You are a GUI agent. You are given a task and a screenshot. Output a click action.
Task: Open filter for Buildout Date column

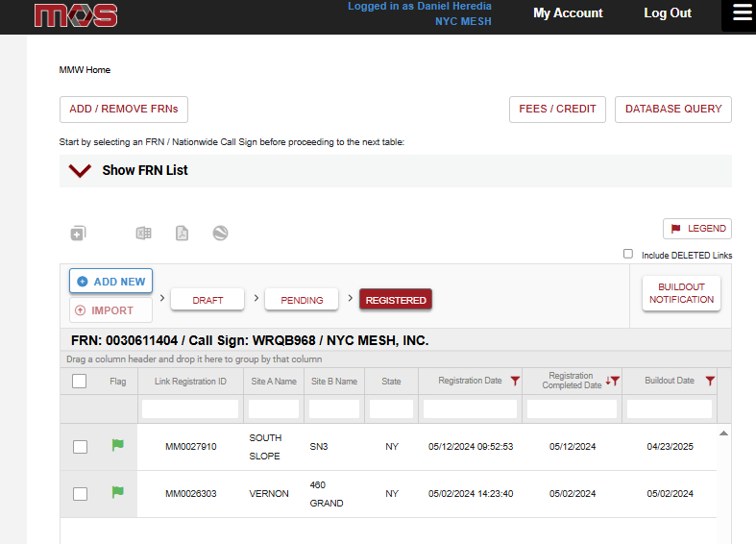(x=710, y=382)
